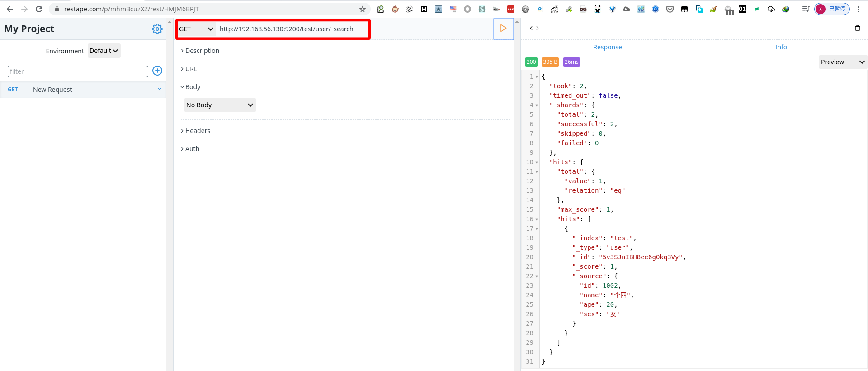Open the Pocket save extension icon
Image resolution: width=868 pixels, height=371 pixels.
point(670,9)
